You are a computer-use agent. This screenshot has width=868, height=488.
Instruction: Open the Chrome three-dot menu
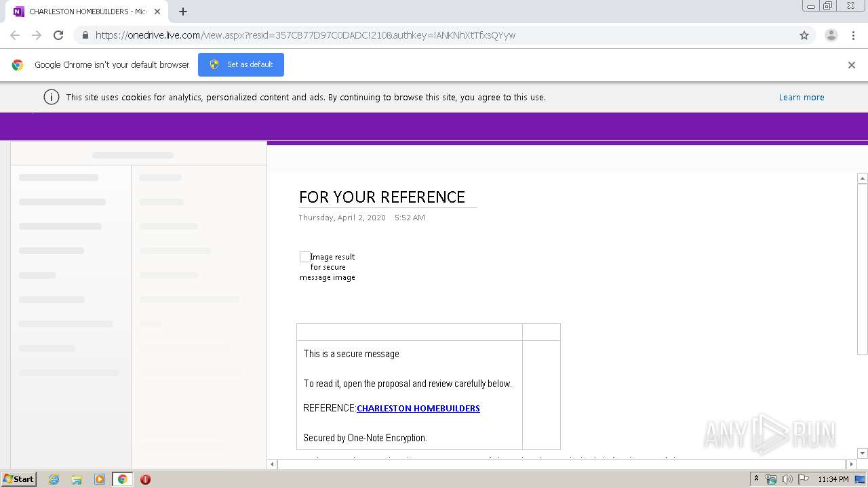tap(853, 35)
